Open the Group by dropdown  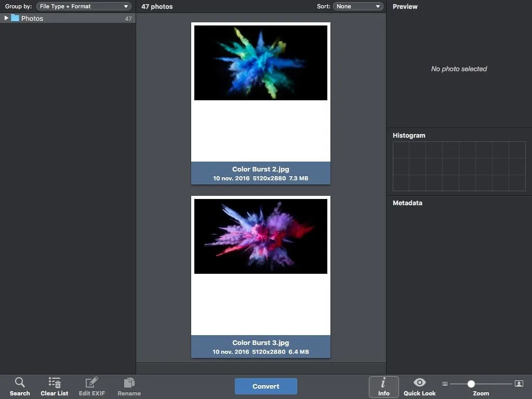point(83,6)
